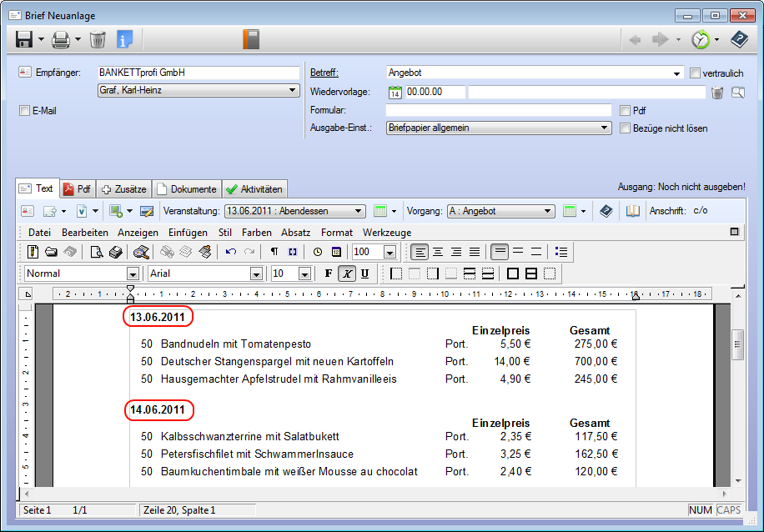
Task: Click the underlined Betreff label link
Action: pos(324,73)
